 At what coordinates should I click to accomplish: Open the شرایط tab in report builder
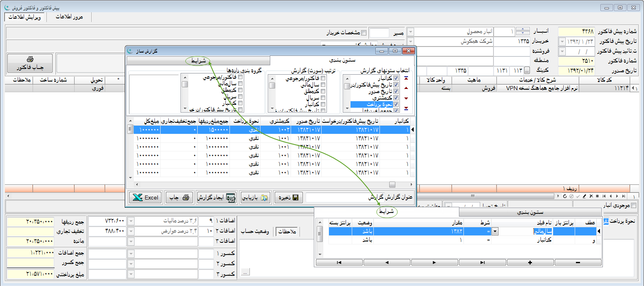coord(198,61)
